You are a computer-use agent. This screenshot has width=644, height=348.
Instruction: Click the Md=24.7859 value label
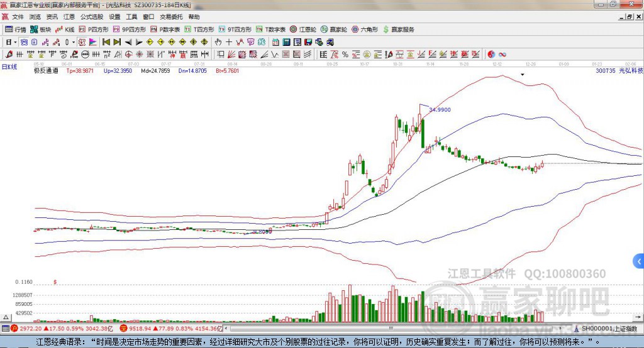coord(155,70)
